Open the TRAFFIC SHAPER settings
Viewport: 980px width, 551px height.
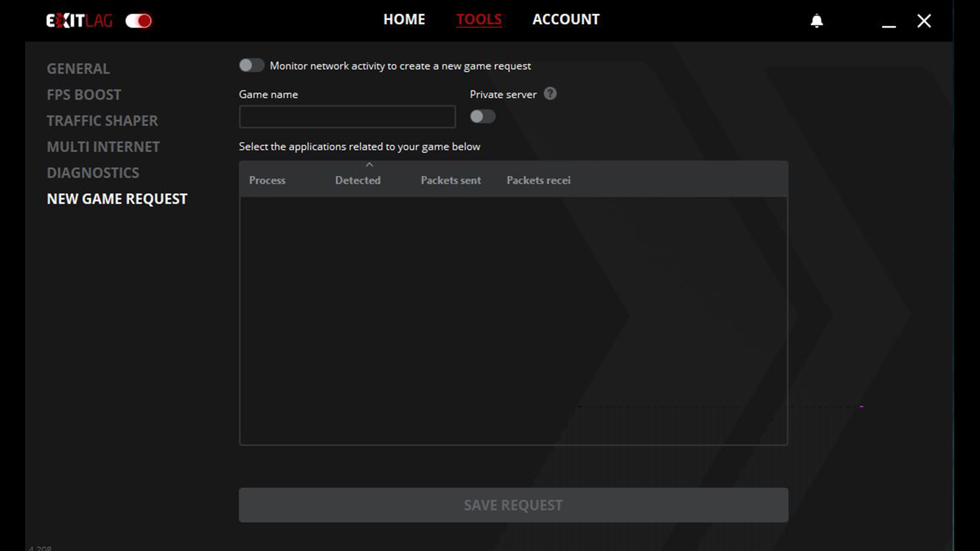(x=102, y=121)
